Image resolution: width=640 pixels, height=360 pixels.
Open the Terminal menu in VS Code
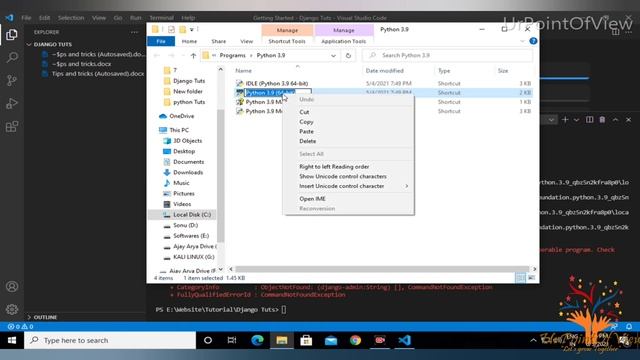tap(161, 18)
